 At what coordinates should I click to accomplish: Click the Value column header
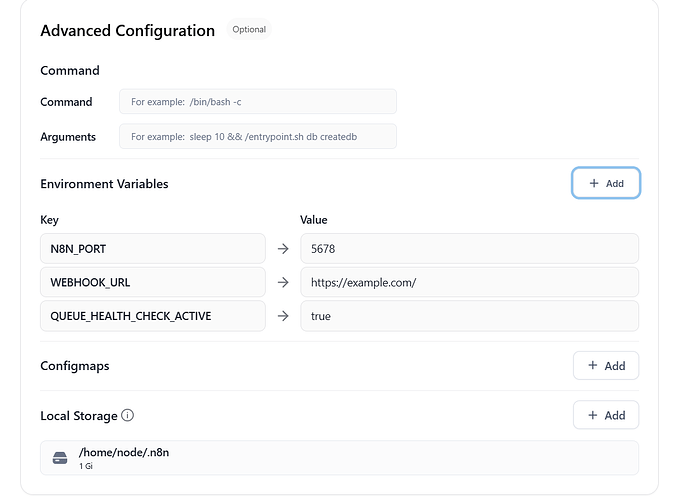(x=314, y=220)
